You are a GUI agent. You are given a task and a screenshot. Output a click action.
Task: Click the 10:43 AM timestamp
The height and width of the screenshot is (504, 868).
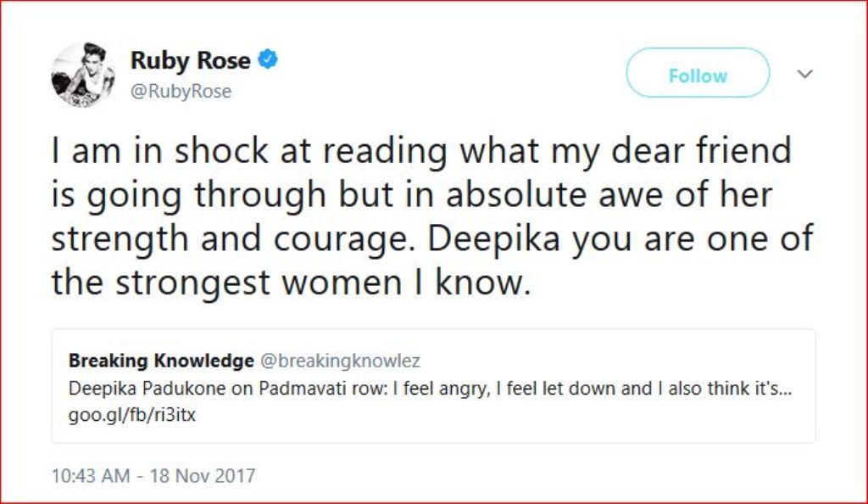point(92,474)
